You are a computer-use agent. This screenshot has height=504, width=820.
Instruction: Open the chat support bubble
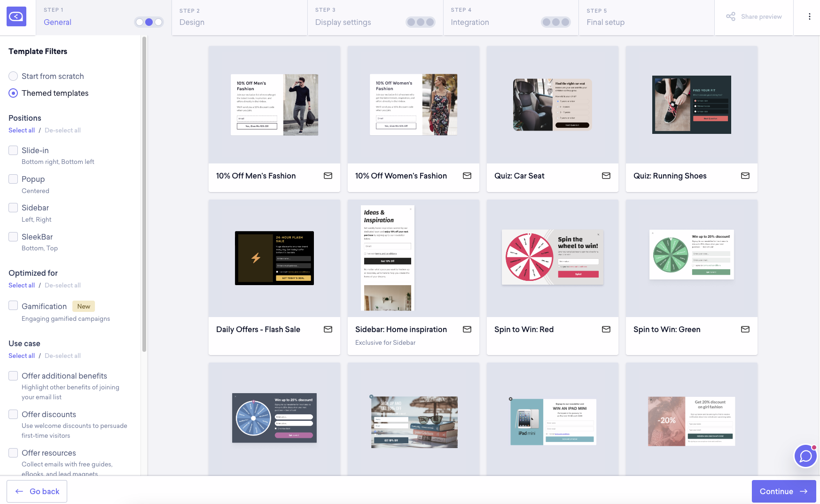pyautogui.click(x=805, y=456)
